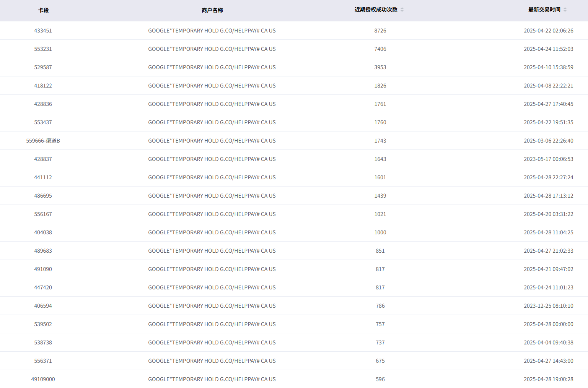Click the sort arrows beside 最新交易时间
This screenshot has width=588, height=388.
[x=565, y=10]
